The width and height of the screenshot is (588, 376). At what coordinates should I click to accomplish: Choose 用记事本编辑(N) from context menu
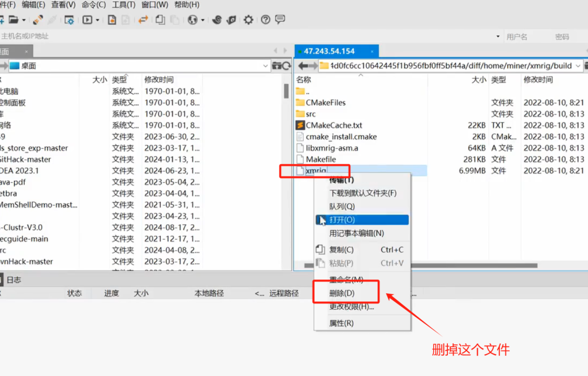pyautogui.click(x=362, y=233)
